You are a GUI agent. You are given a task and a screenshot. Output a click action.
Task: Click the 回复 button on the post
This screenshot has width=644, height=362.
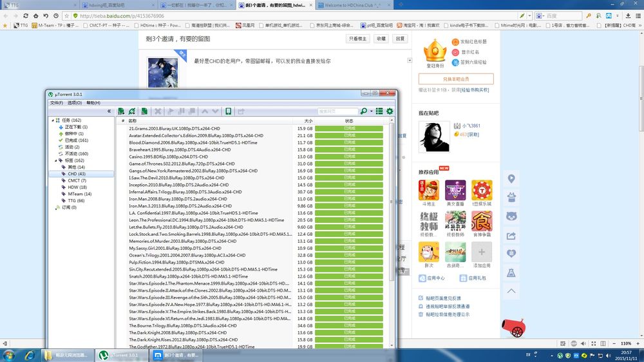tap(400, 39)
